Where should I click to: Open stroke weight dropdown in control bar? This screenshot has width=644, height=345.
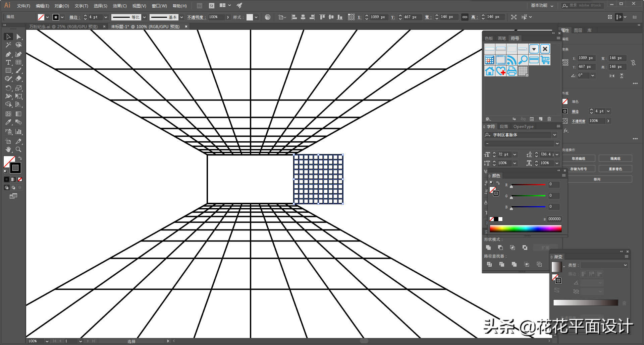(x=106, y=17)
